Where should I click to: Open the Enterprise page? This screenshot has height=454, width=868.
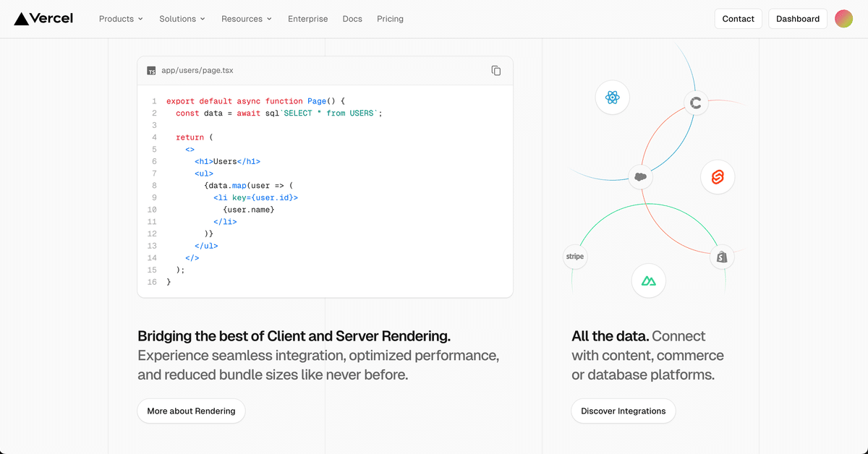tap(307, 19)
